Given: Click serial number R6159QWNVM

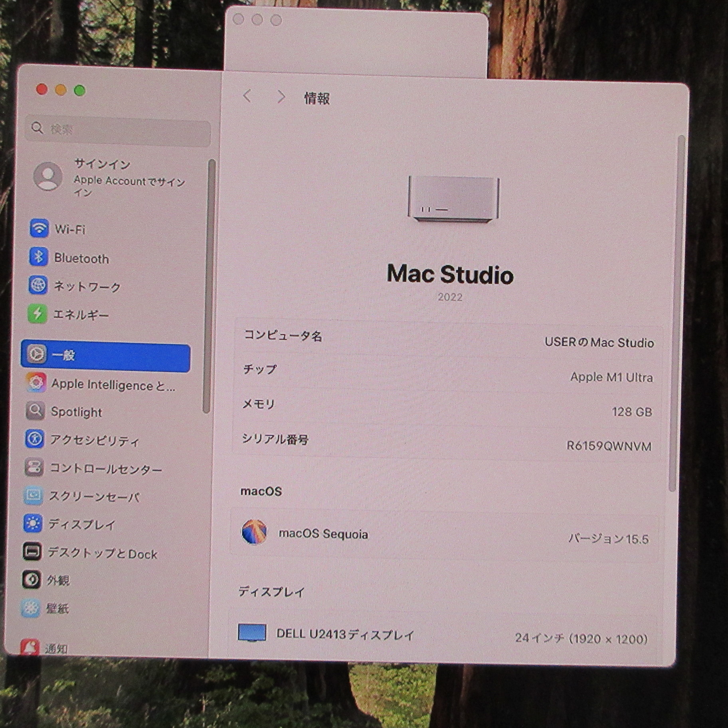Looking at the screenshot, I should tap(609, 446).
